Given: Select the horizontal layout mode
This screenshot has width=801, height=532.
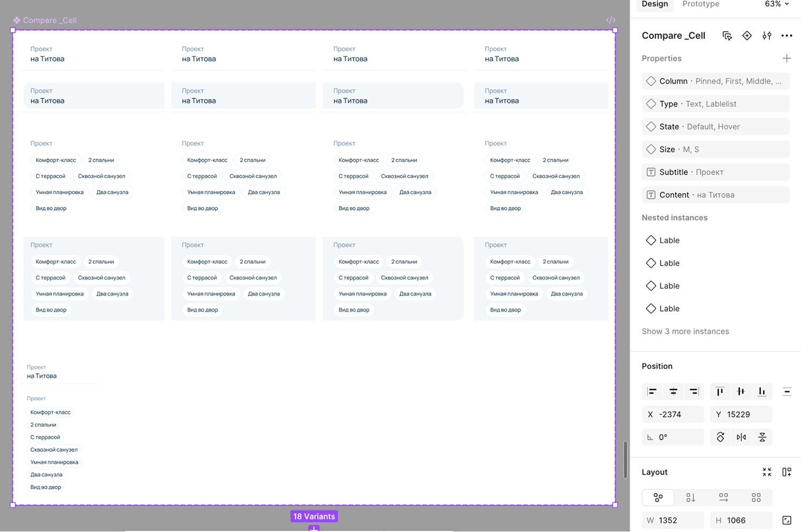Looking at the screenshot, I should (723, 497).
